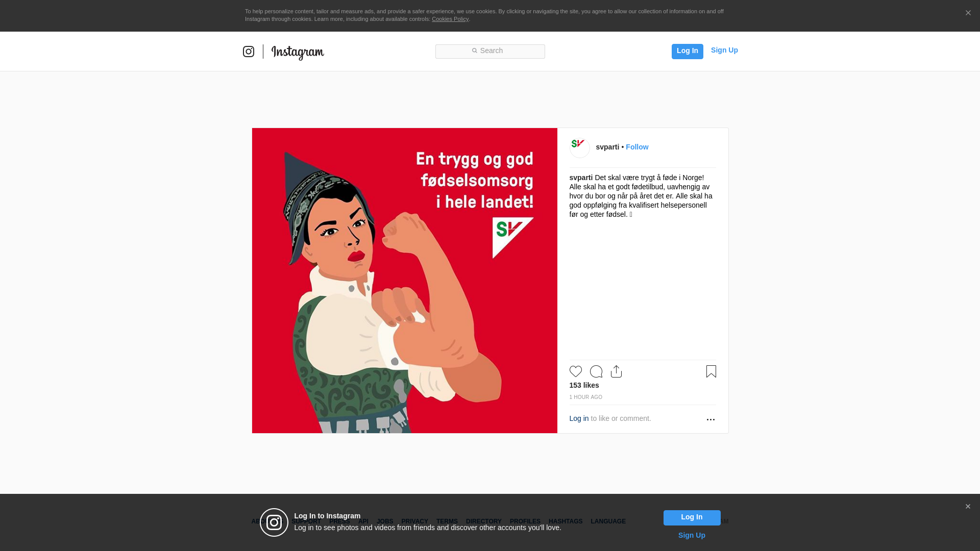Open the API footer link
Viewport: 980px width, 551px height.
[363, 521]
